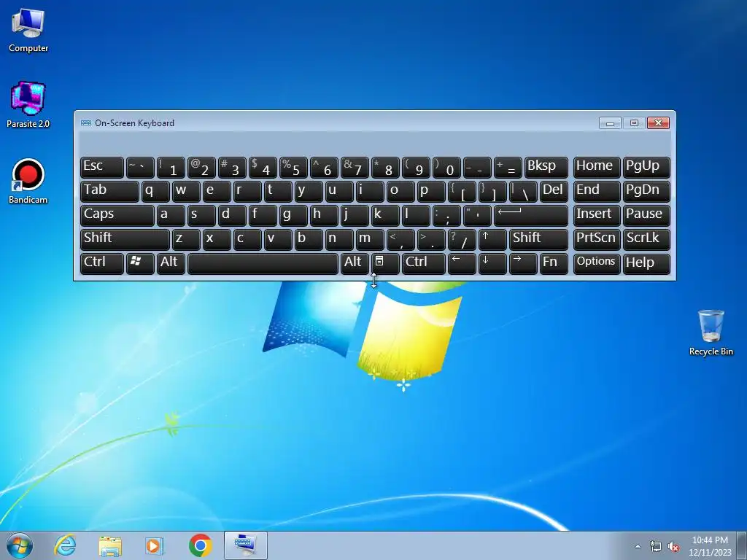Click the number 5 key
The height and width of the screenshot is (560, 747).
(x=293, y=168)
